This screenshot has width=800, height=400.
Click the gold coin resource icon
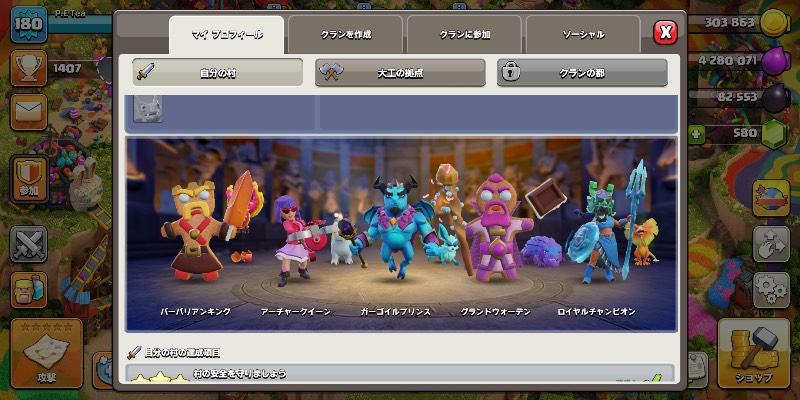[775, 23]
